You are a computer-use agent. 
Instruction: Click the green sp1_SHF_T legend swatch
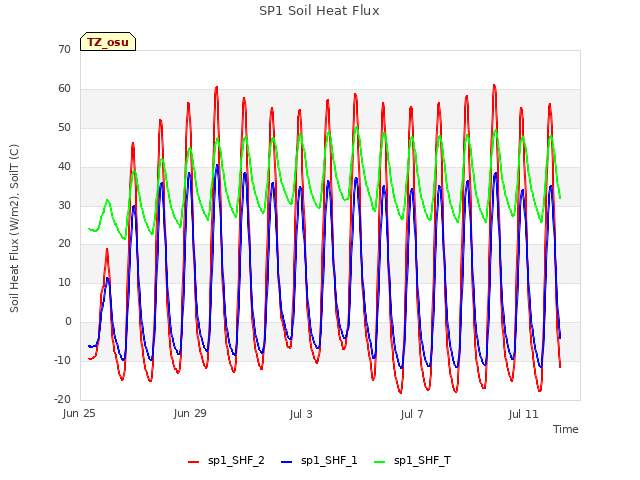[x=380, y=462]
